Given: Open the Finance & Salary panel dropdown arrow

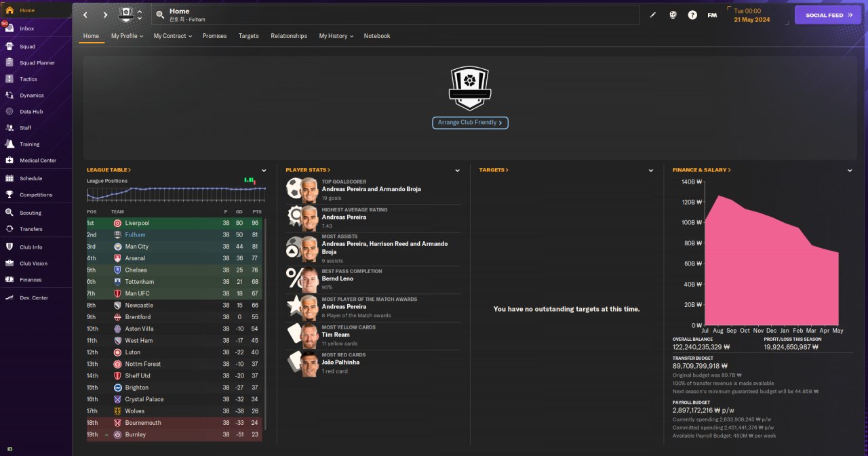Looking at the screenshot, I should [850, 171].
